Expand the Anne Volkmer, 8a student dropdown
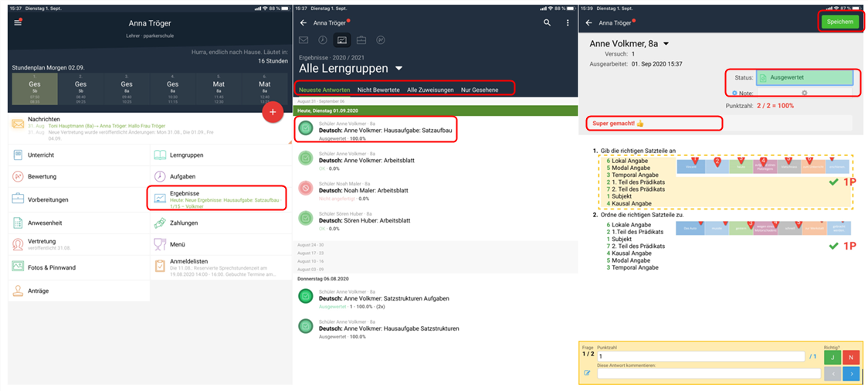The height and width of the screenshot is (391, 868). point(666,44)
